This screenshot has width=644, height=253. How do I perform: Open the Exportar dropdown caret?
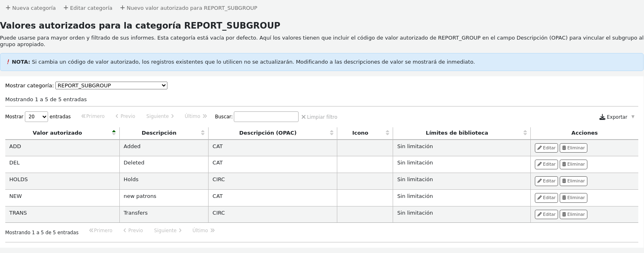pyautogui.click(x=633, y=117)
